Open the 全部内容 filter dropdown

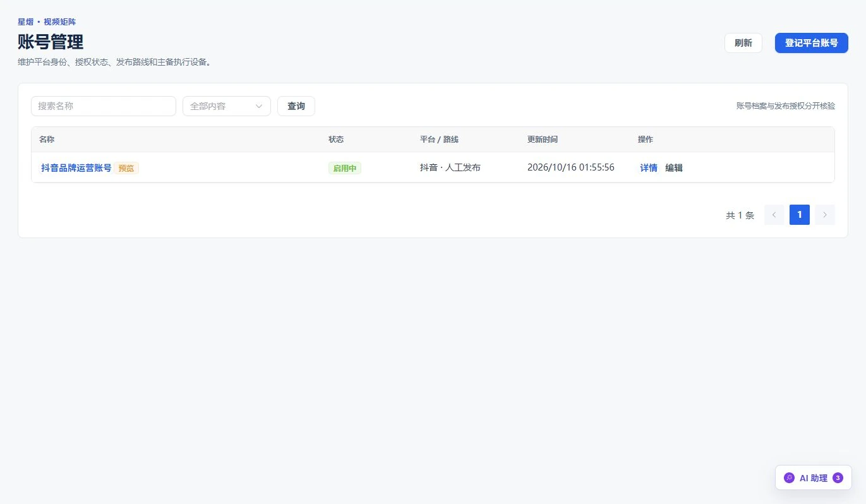(x=227, y=106)
